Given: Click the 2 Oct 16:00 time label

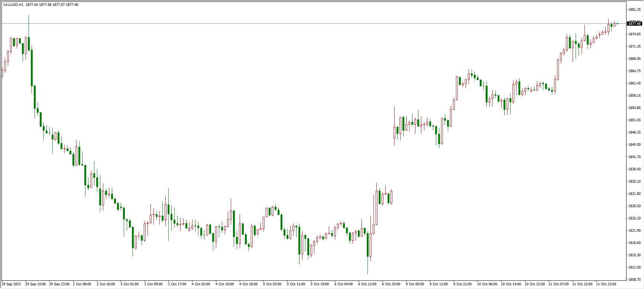Looking at the screenshot, I should click(106, 285).
